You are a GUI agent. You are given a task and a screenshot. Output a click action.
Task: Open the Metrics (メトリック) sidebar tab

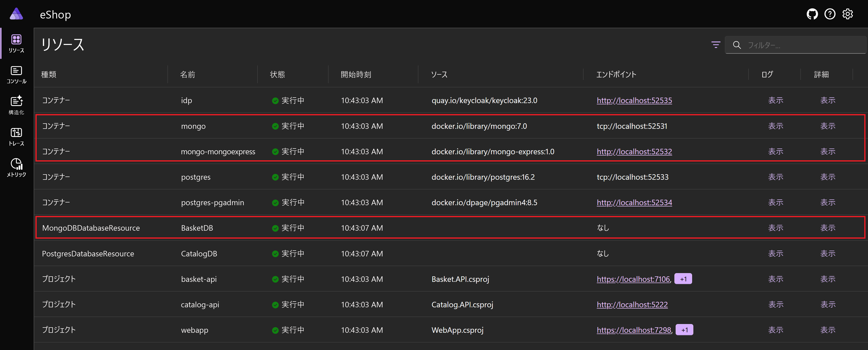16,168
